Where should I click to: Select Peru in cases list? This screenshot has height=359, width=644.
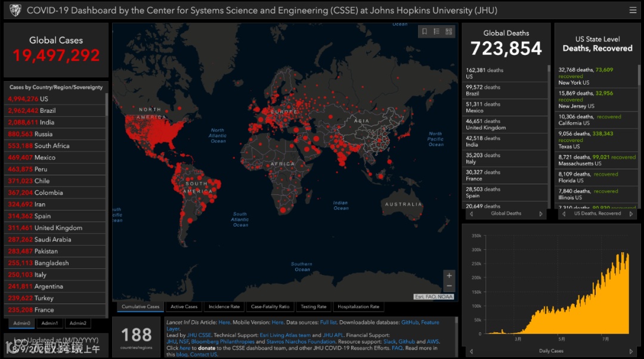pos(55,169)
